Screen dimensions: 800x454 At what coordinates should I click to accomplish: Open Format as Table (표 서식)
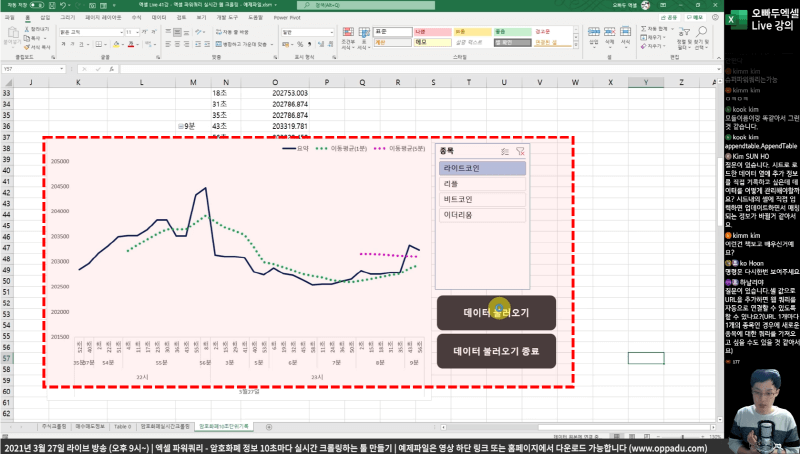point(364,38)
